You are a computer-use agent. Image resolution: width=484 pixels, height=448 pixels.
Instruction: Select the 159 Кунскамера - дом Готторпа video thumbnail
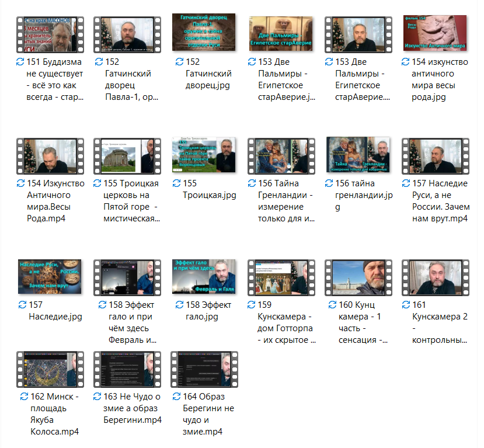(281, 277)
